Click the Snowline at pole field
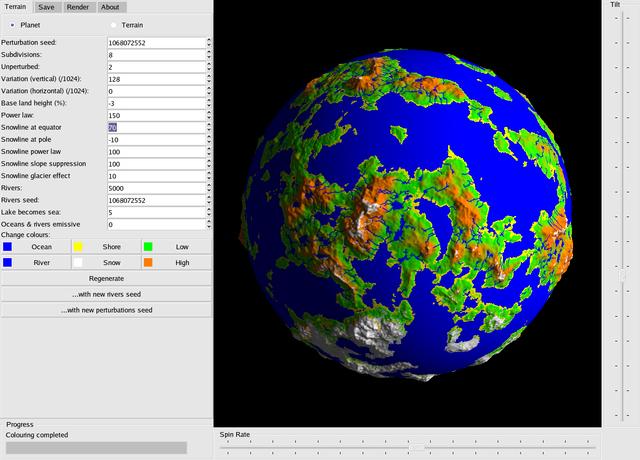This screenshot has height=460, width=640. [156, 140]
